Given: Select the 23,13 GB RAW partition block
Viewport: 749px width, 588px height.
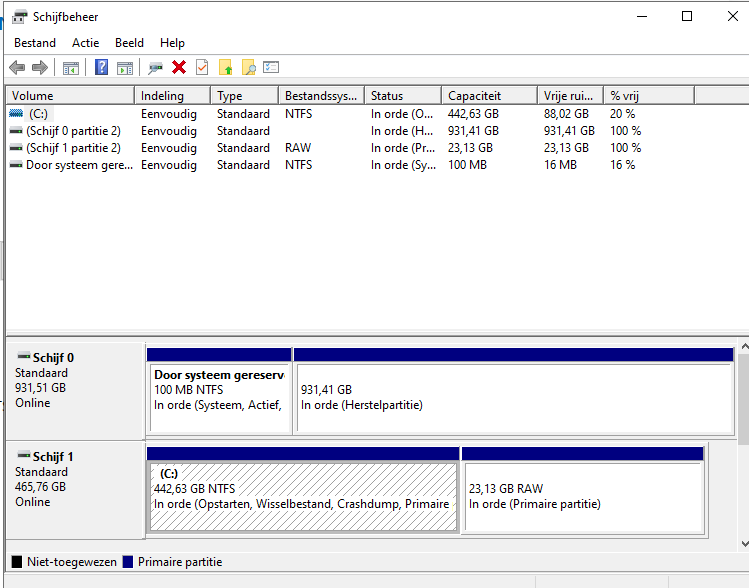Looking at the screenshot, I should [583, 490].
